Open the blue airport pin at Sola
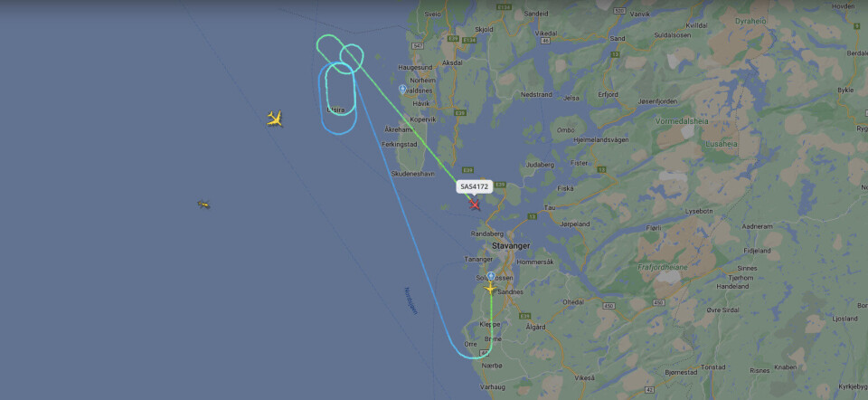This screenshot has height=400, width=868. pyautogui.click(x=490, y=276)
